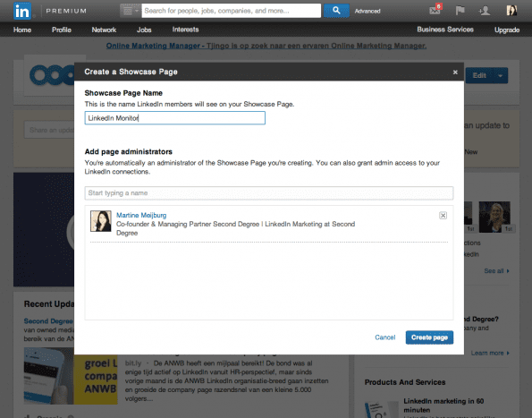Viewport: 532px width, 418px height.
Task: Open the Jobs menu
Action: coord(144,30)
